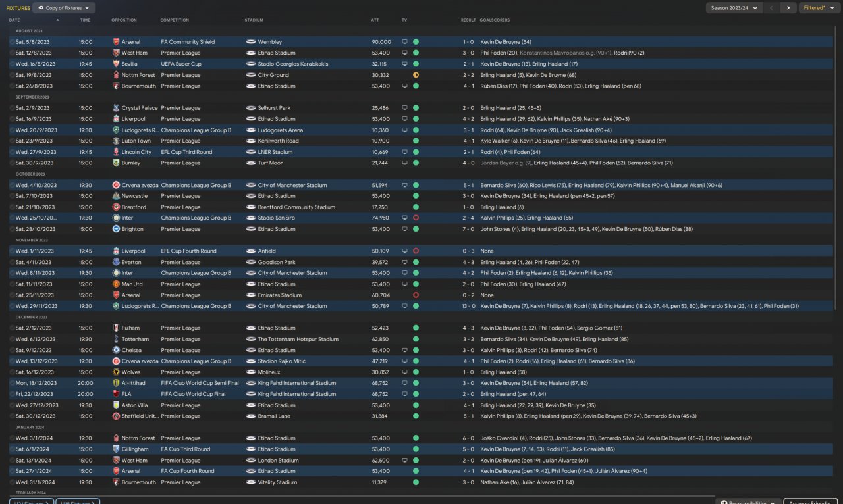Sort fixtures by the Goalscorers column header
The height and width of the screenshot is (504, 843).
click(495, 20)
